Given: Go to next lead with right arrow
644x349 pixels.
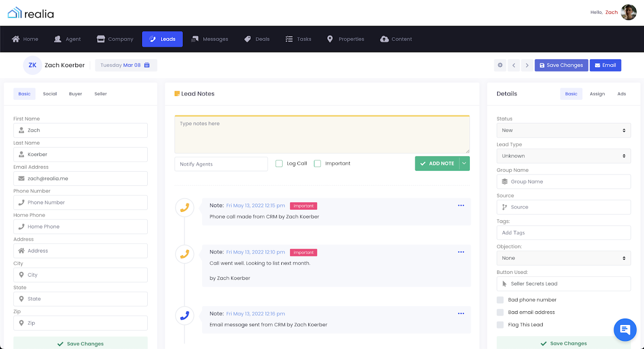Looking at the screenshot, I should point(527,65).
